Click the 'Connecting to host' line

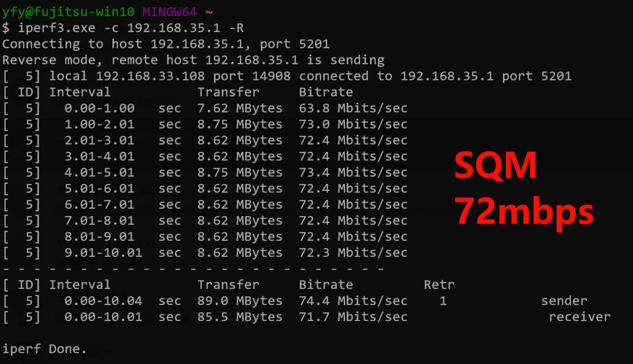166,44
